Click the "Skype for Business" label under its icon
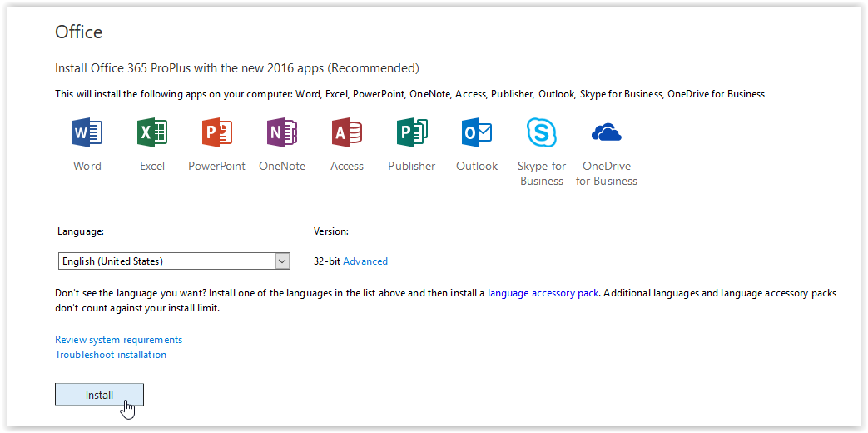This screenshot has width=868, height=433. coord(542,173)
